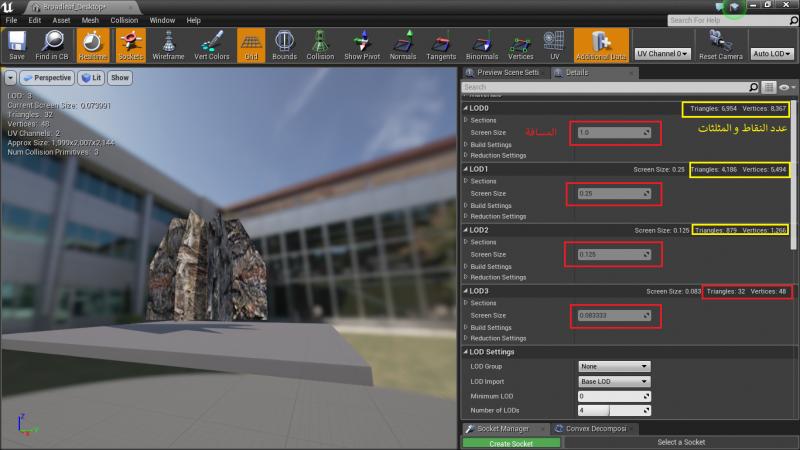The image size is (800, 450).
Task: Save the static mesh asset
Action: pyautogui.click(x=16, y=45)
